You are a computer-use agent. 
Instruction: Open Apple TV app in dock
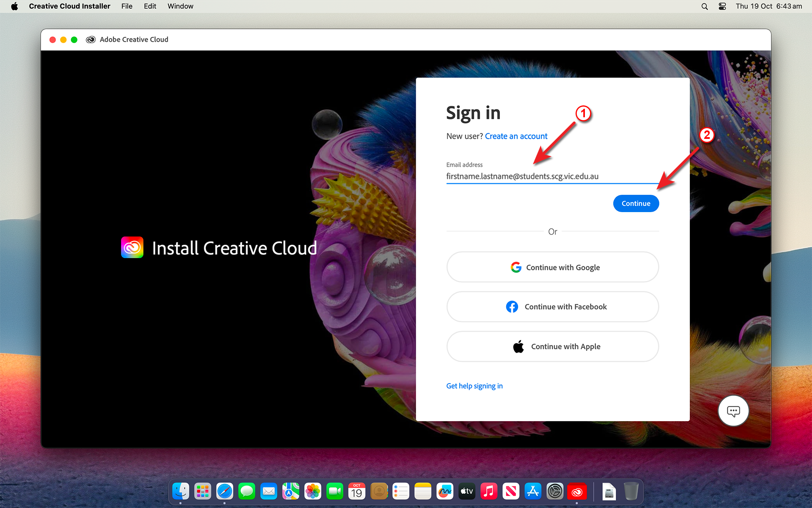point(467,491)
